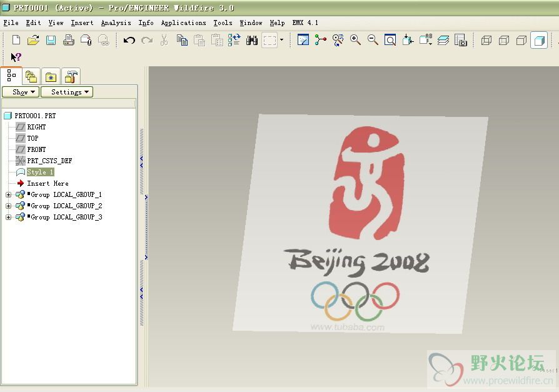Open selection tool dropdown arrow

(281, 40)
